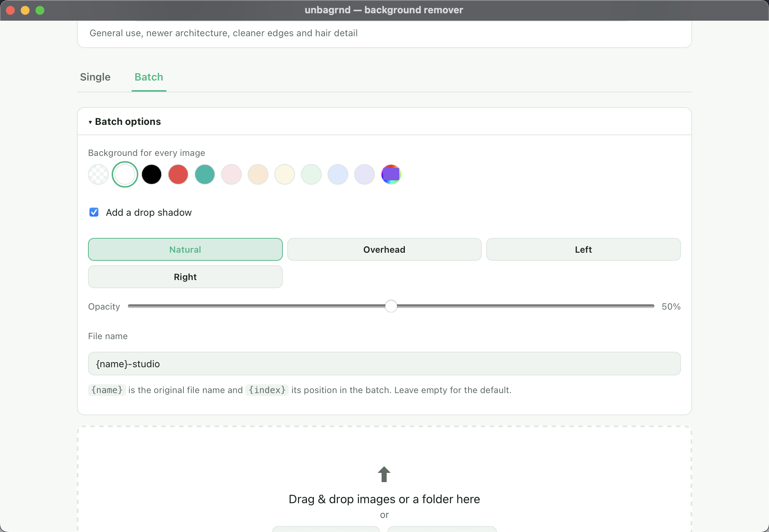Image resolution: width=769 pixels, height=532 pixels.
Task: Select the Batch tab
Action: coord(149,77)
